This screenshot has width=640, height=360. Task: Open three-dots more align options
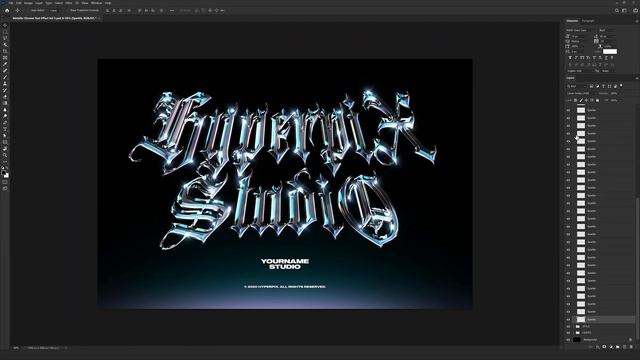(172, 11)
